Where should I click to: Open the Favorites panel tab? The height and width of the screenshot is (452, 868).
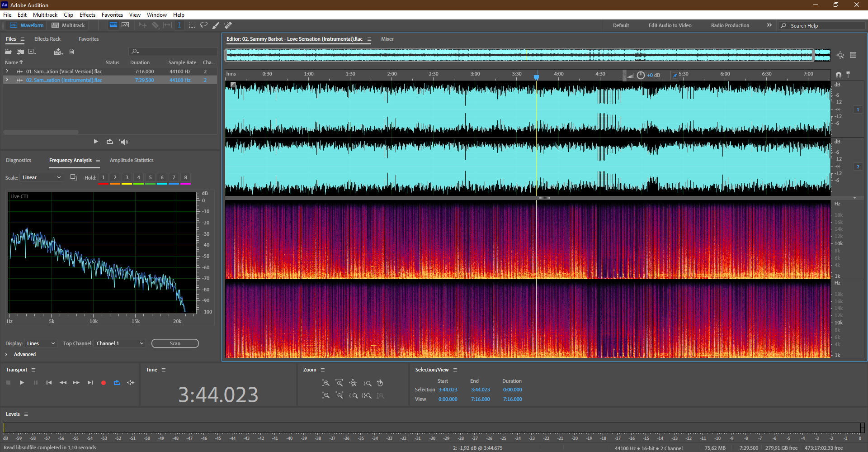click(89, 39)
